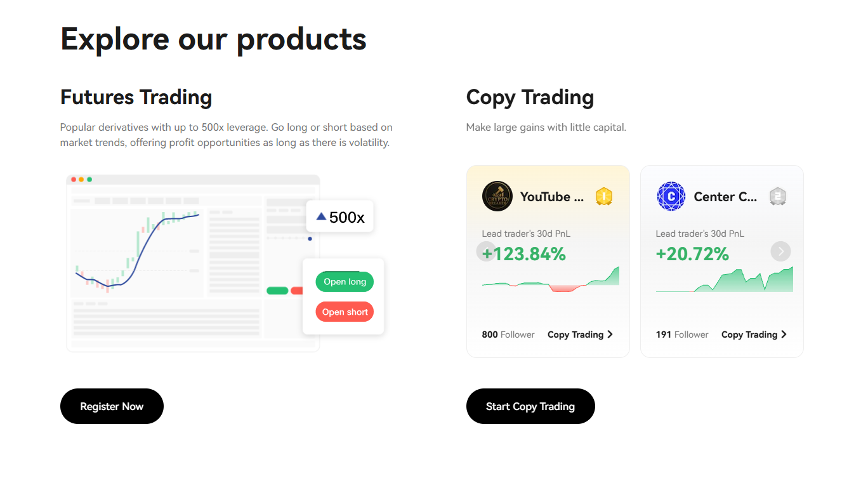Click the Center C trader avatar icon

(x=671, y=196)
